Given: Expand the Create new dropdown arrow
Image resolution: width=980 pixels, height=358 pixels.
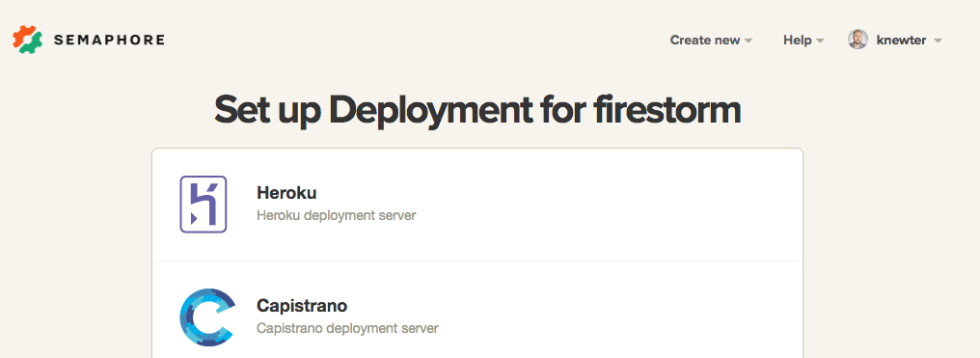Looking at the screenshot, I should pos(749,41).
